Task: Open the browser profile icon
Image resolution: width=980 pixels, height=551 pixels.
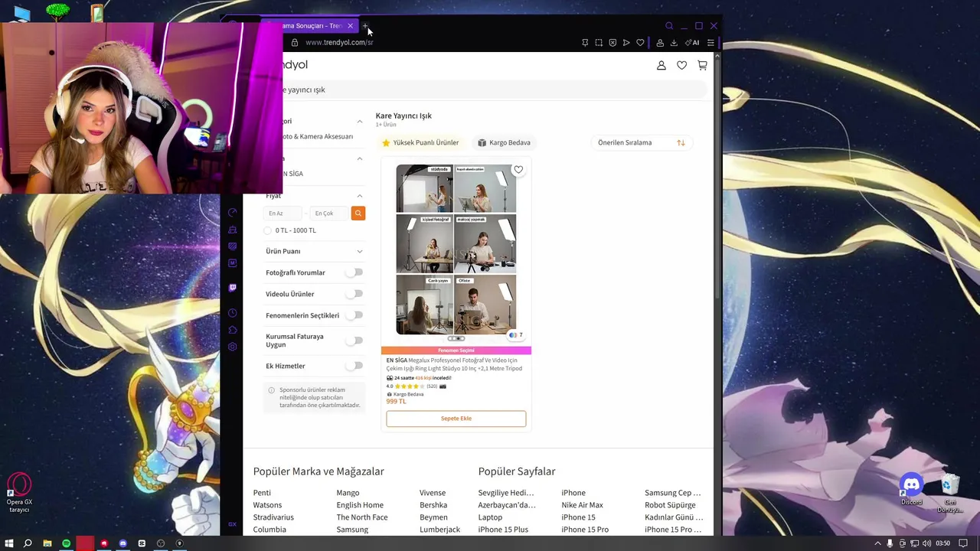Action: 660,43
